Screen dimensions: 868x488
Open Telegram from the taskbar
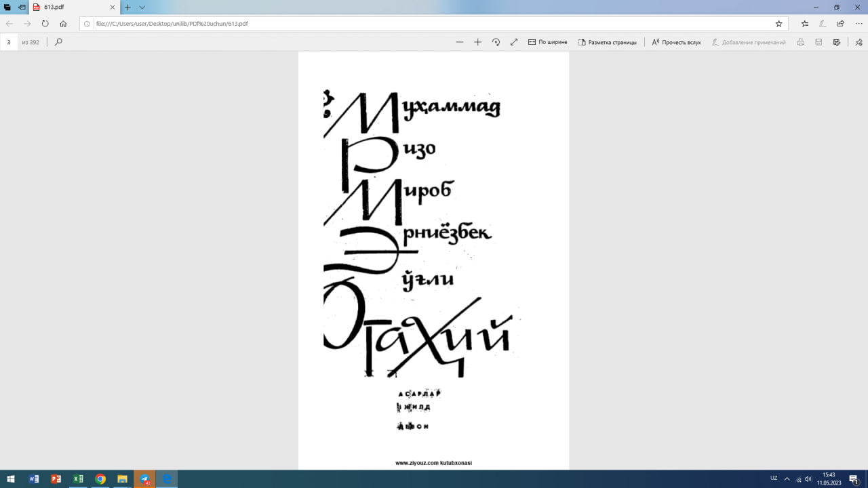coord(144,479)
